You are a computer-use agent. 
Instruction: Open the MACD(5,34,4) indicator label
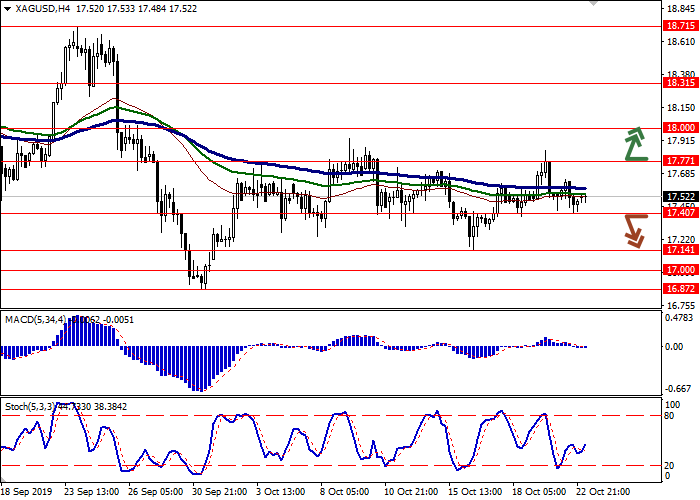[x=37, y=320]
